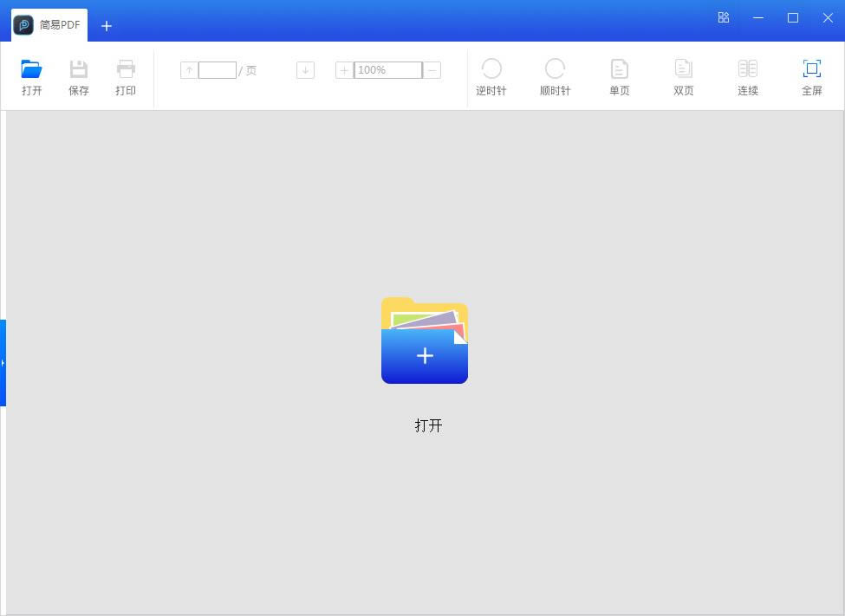Viewport: 845px width, 616px height.
Task: Rotate clockwise (顺时针)
Action: pyautogui.click(x=555, y=77)
